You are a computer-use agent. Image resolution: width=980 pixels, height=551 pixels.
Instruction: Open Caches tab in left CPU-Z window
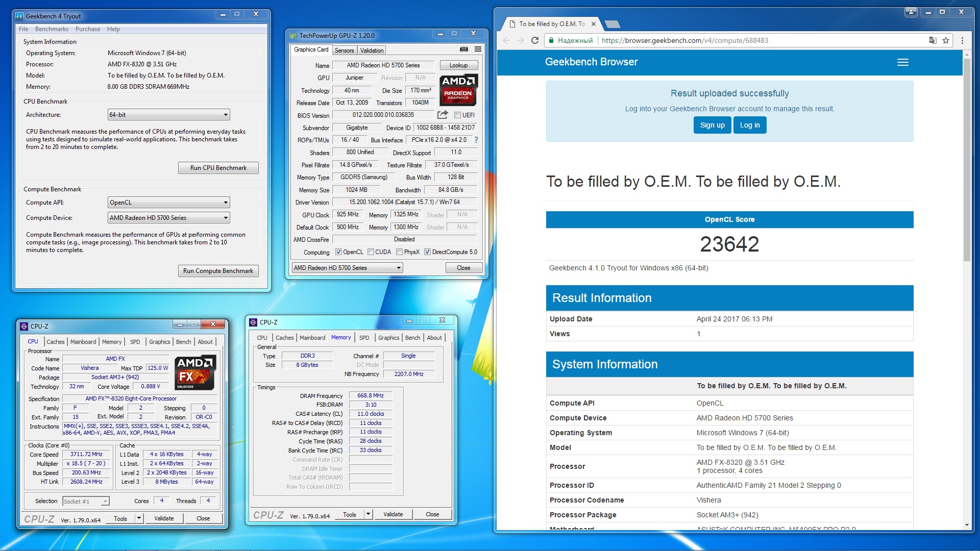(55, 342)
